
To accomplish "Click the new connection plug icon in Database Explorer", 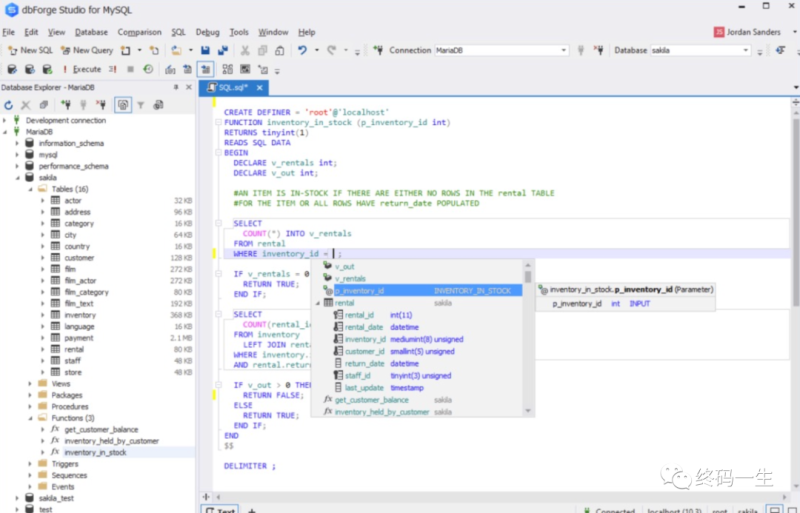I will 65,104.
